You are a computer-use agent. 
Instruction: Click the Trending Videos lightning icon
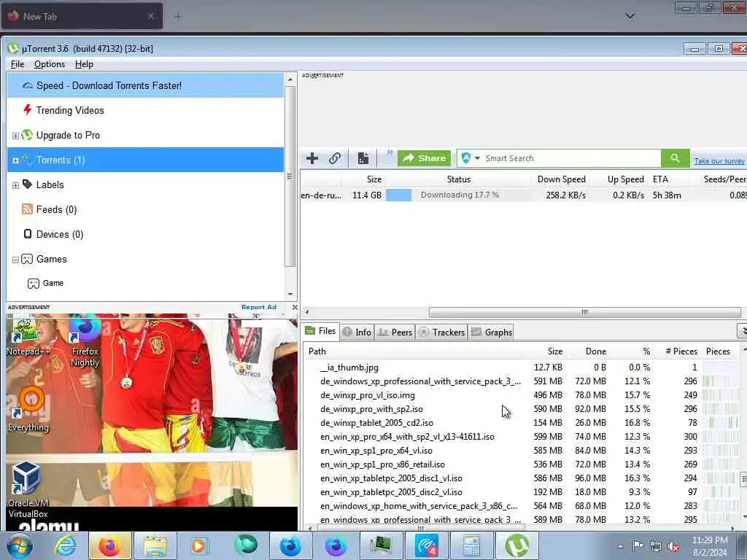point(28,110)
